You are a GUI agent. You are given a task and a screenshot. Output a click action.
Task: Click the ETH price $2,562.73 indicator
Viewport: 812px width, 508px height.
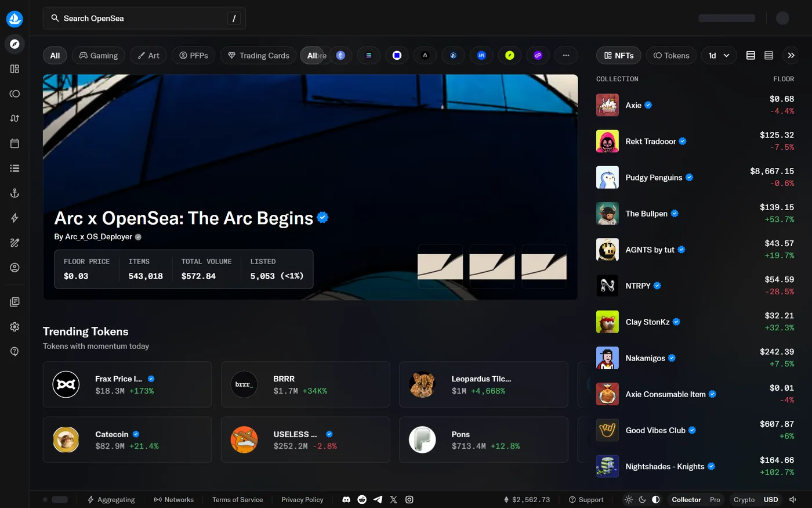point(527,499)
